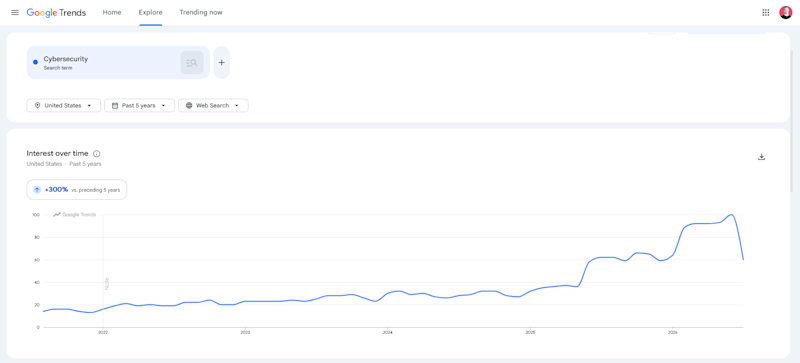Click the 2022 label on the x-axis
The width and height of the screenshot is (800, 363).
pyautogui.click(x=103, y=332)
